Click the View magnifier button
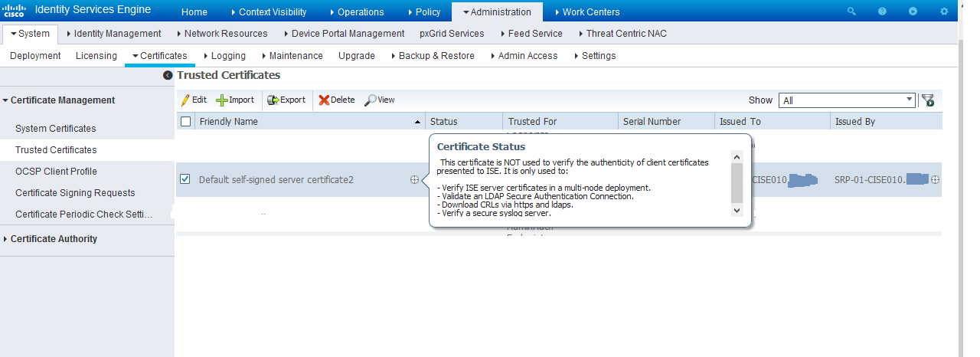 [x=380, y=100]
